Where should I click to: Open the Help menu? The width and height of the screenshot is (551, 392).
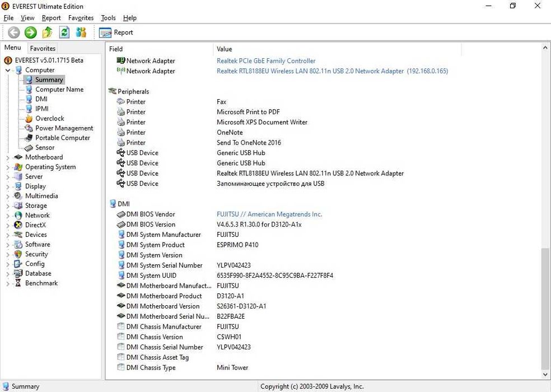pos(130,18)
